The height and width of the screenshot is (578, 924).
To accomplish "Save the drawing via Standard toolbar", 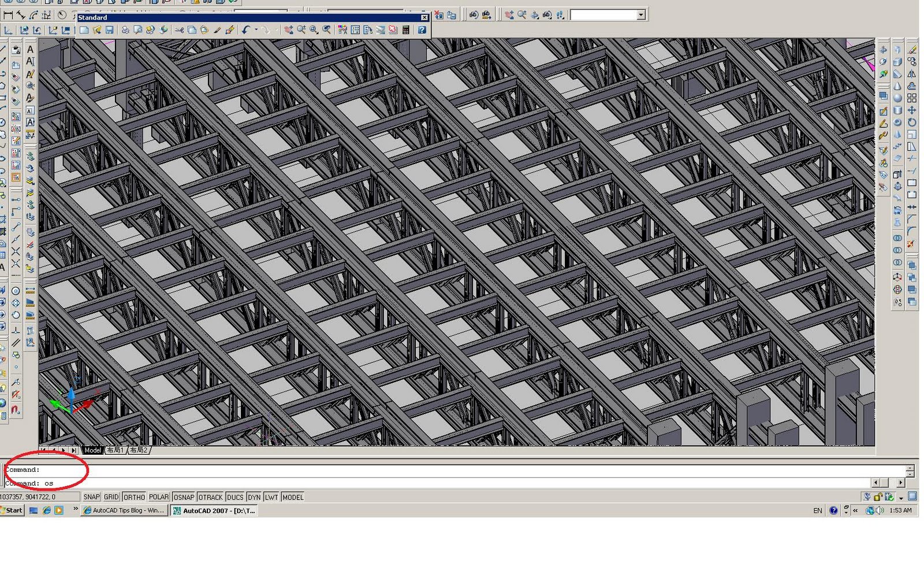I will [109, 31].
